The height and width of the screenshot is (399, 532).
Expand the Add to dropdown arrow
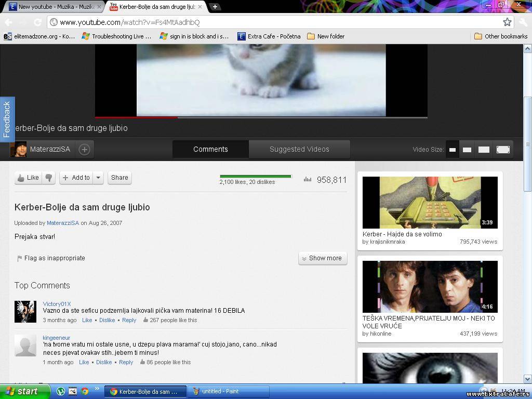tap(99, 178)
